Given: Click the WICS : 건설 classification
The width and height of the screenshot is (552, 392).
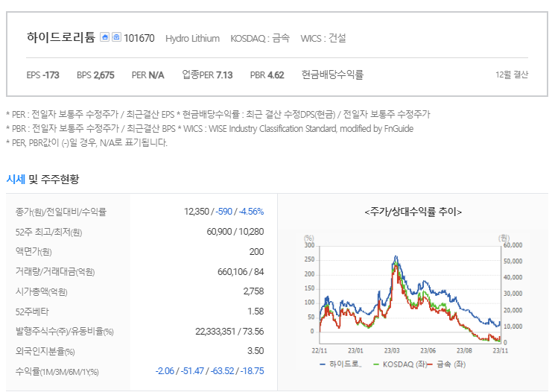Looking at the screenshot, I should [x=323, y=38].
